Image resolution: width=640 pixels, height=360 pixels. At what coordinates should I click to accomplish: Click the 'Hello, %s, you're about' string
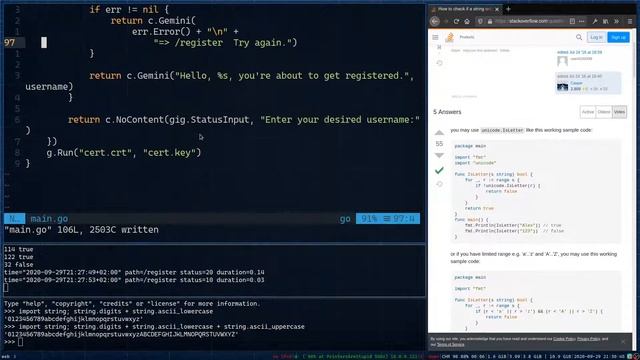(x=291, y=76)
